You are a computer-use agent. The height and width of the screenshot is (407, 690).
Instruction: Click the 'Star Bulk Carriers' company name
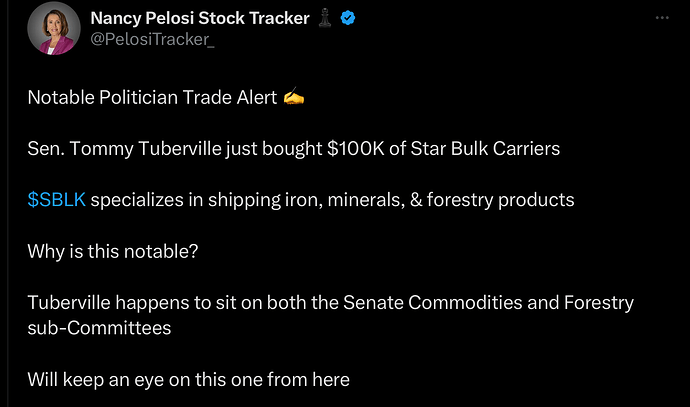485,149
